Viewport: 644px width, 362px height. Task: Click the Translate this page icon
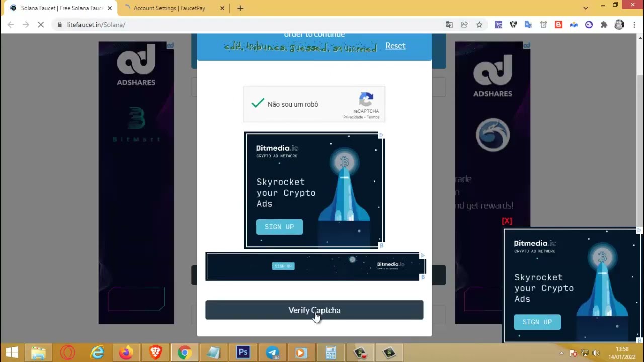[x=449, y=24]
